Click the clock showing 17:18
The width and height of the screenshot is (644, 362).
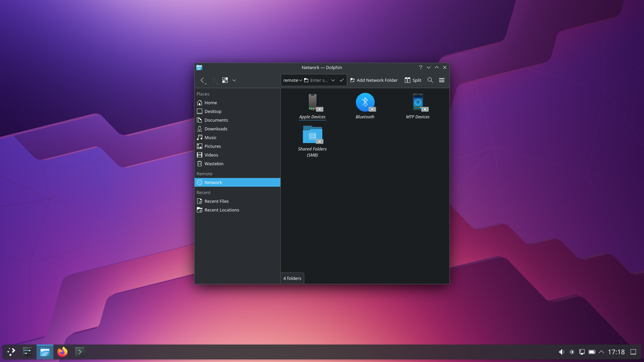616,352
